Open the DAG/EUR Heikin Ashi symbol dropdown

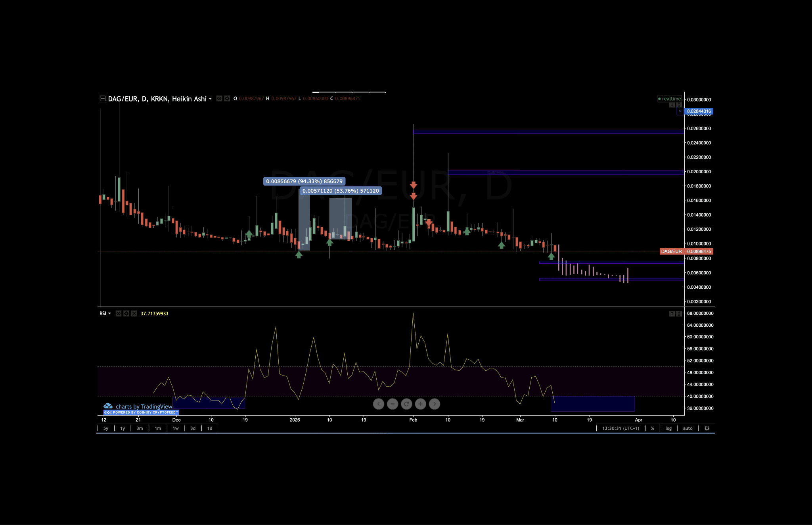[210, 99]
